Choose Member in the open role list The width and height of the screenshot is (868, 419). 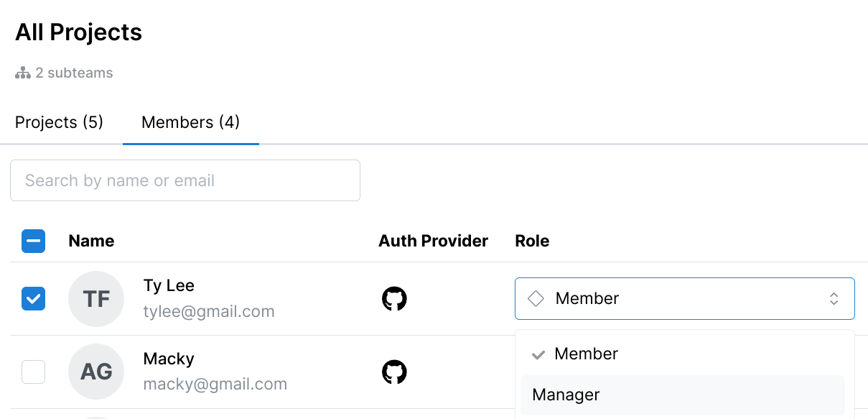point(586,354)
